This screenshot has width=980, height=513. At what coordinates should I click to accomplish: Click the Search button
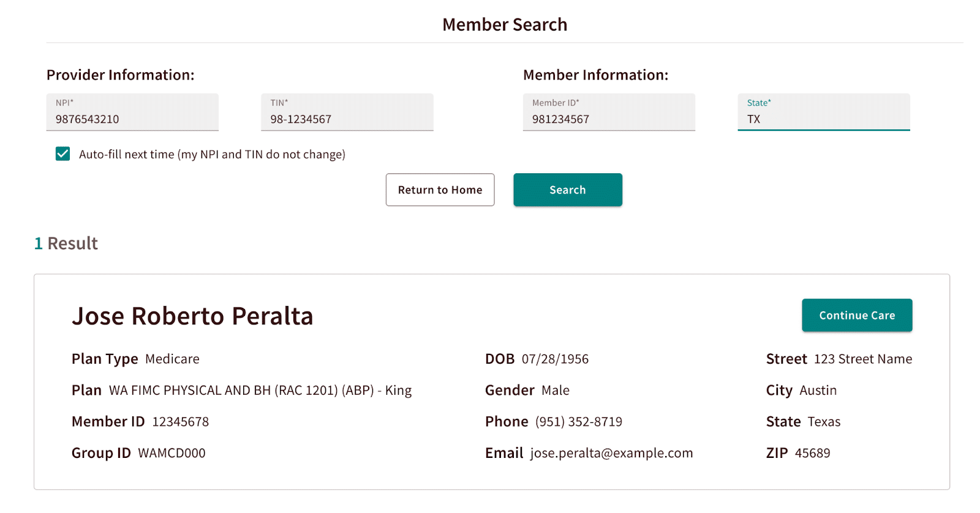tap(568, 190)
